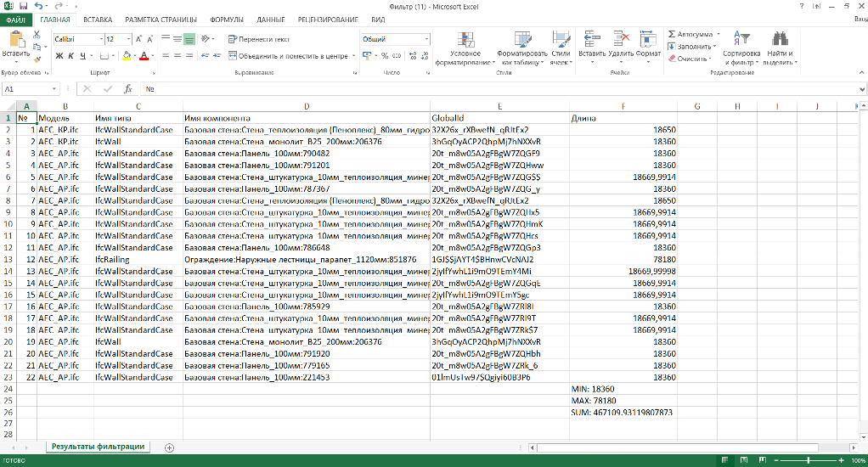Toggle italic К formatting
This screenshot has height=467, width=868.
pyautogui.click(x=70, y=56)
